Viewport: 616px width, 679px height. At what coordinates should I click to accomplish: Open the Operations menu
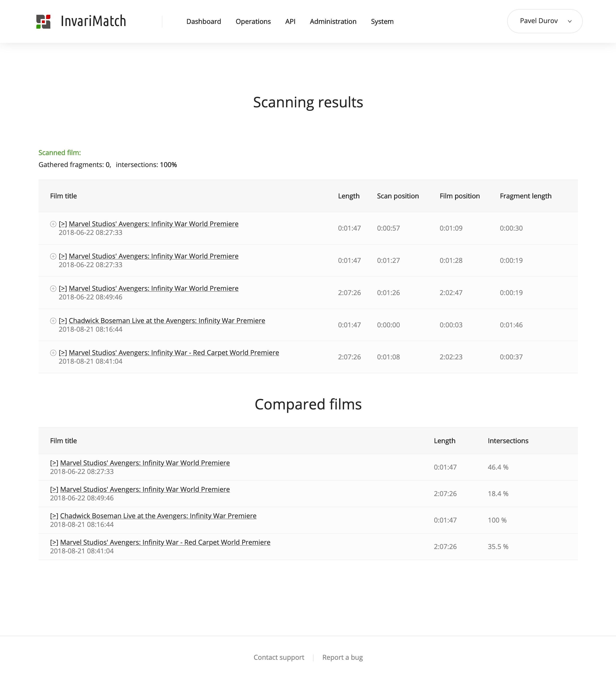point(253,22)
